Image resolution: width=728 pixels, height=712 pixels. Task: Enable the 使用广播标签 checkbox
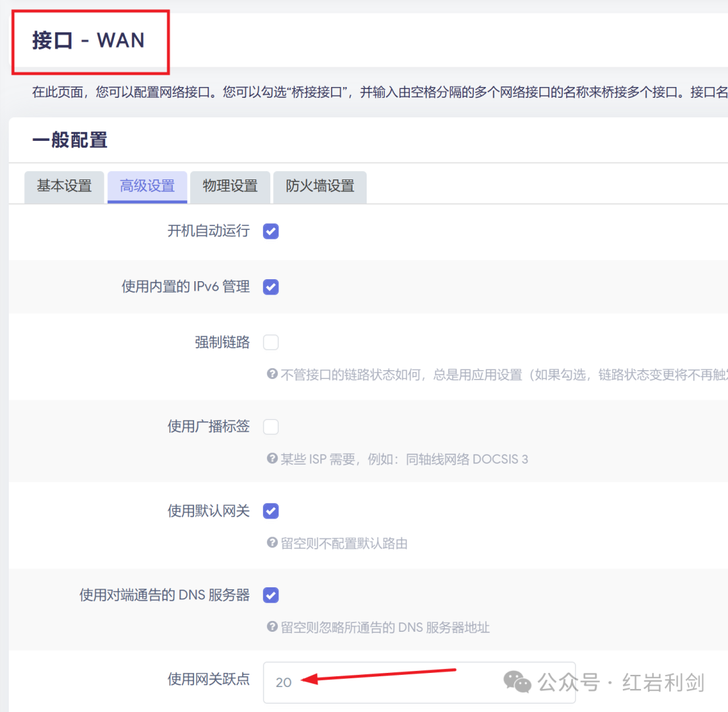pyautogui.click(x=271, y=426)
